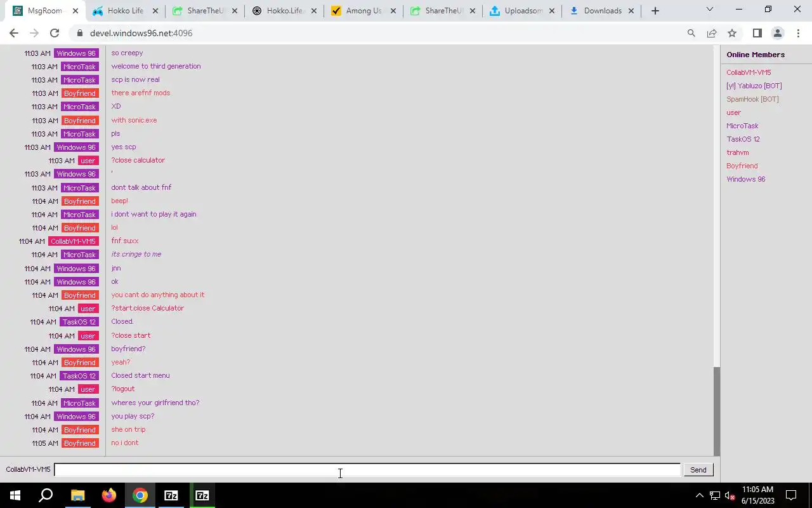Screen dimensions: 812x508
Task: Open the Chrome profile avatar icon
Action: coord(778,33)
